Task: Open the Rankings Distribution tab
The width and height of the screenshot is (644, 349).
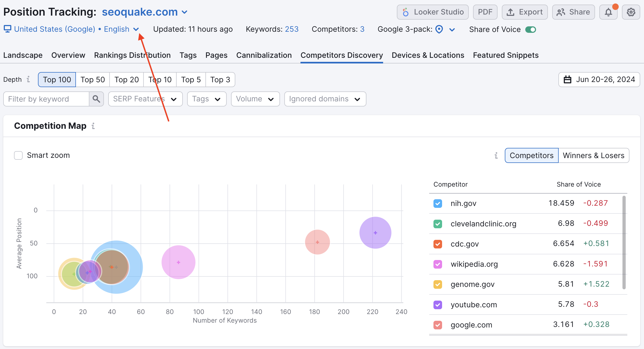Action: (132, 55)
